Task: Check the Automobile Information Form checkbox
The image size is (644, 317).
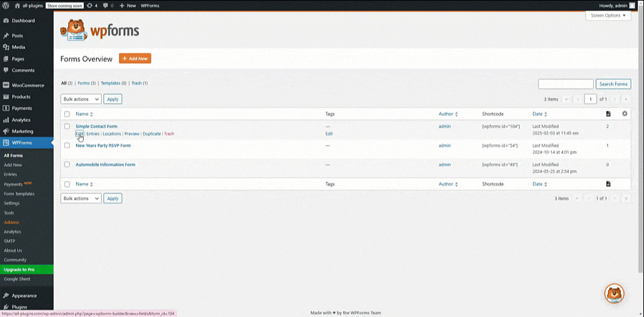Action: (x=67, y=164)
